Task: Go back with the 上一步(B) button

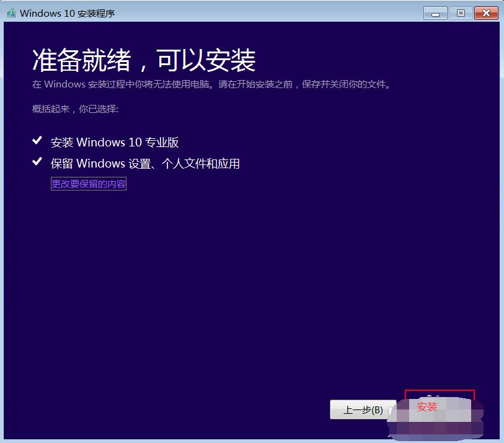Action: 363,409
